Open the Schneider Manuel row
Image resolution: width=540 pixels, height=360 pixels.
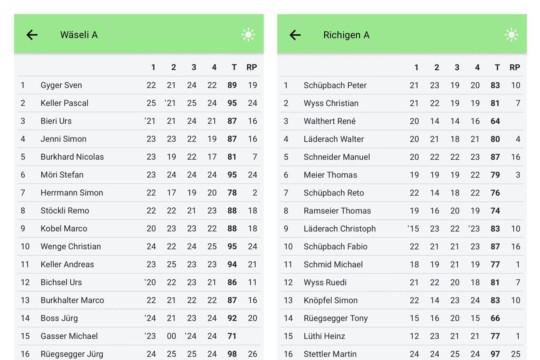pyautogui.click(x=402, y=157)
